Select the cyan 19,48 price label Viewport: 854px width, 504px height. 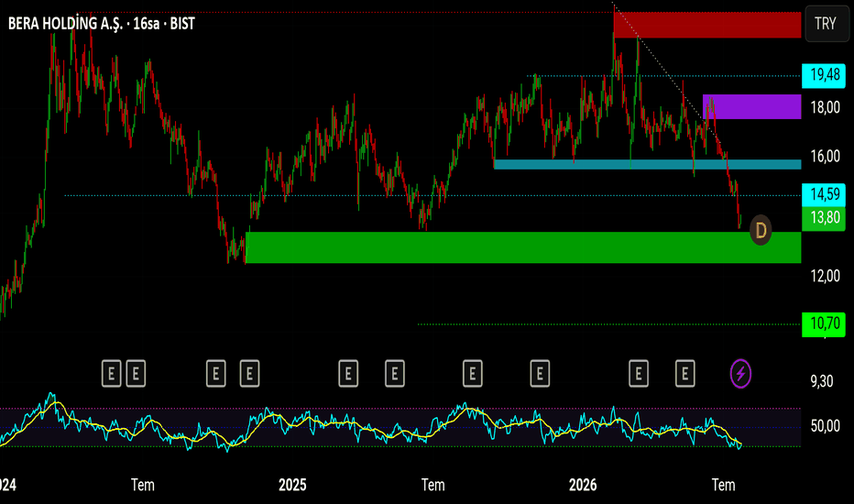824,75
